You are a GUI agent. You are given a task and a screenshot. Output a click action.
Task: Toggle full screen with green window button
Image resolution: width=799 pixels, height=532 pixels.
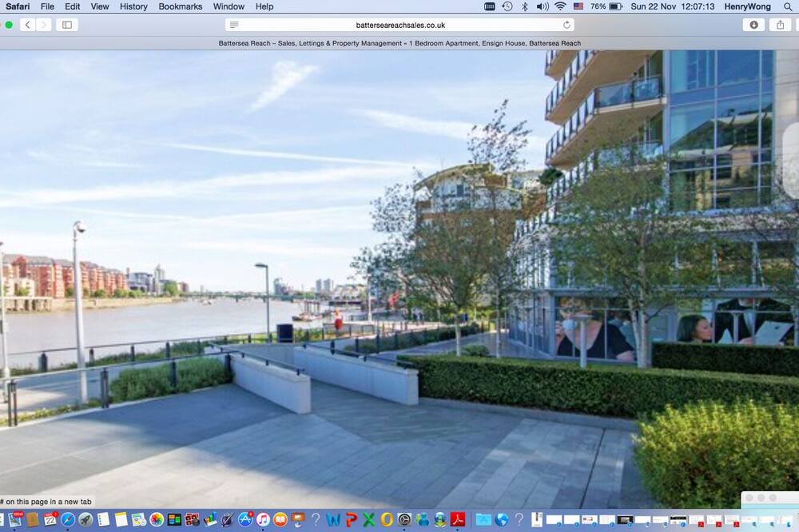click(x=9, y=25)
